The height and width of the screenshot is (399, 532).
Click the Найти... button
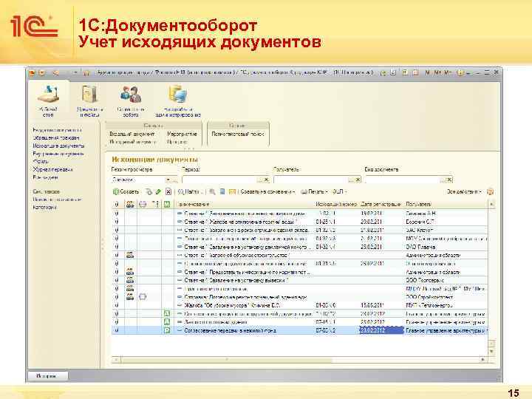point(190,191)
